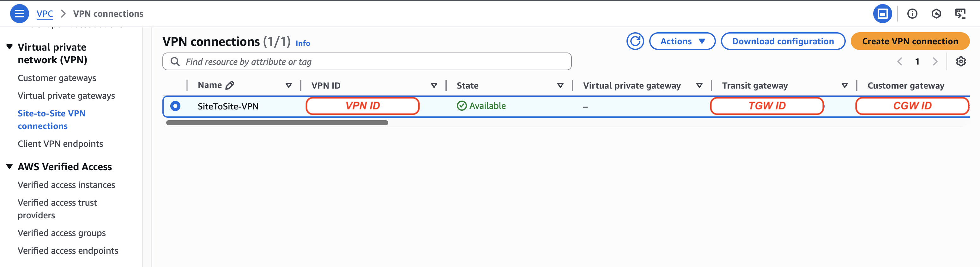980x267 pixels.
Task: Click the VPC breadcrumb link
Action: (45, 14)
